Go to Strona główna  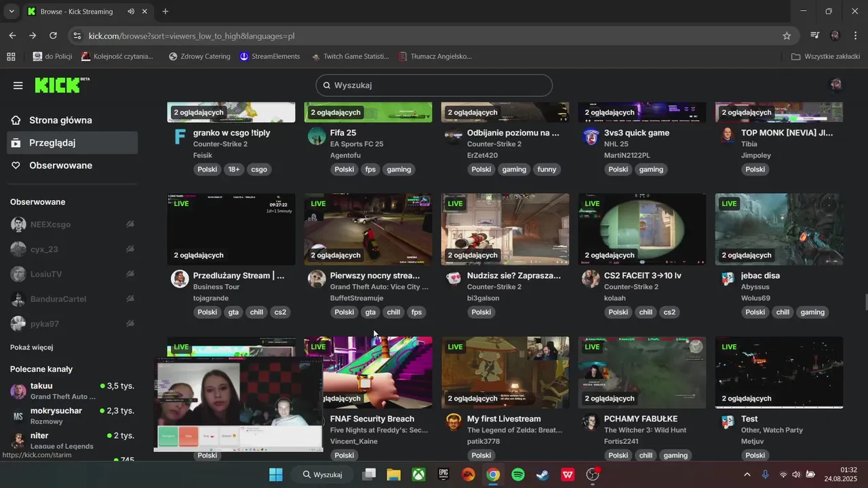[x=71, y=120]
